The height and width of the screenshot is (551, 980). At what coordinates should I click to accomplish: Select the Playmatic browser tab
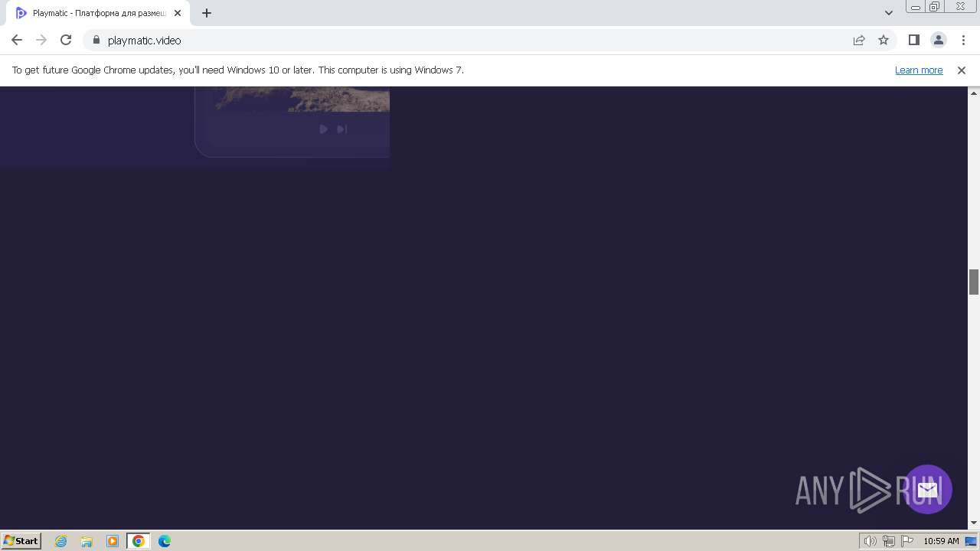pyautogui.click(x=97, y=13)
